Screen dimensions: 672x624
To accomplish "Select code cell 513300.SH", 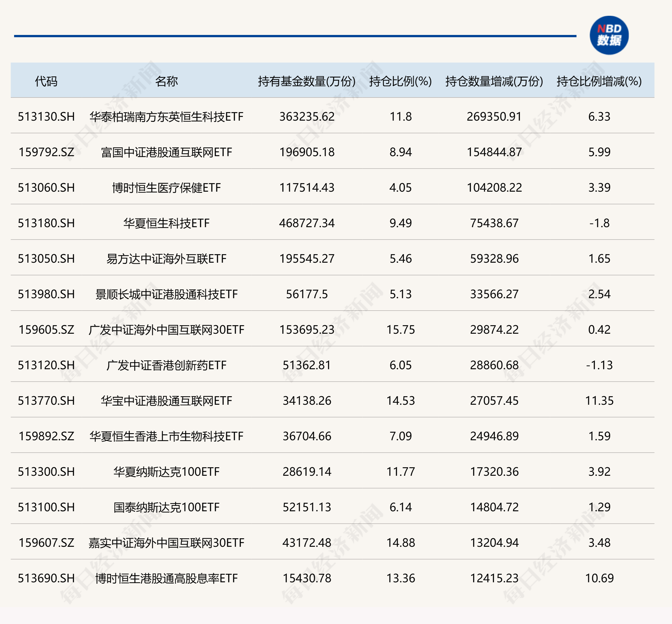I will point(46,471).
